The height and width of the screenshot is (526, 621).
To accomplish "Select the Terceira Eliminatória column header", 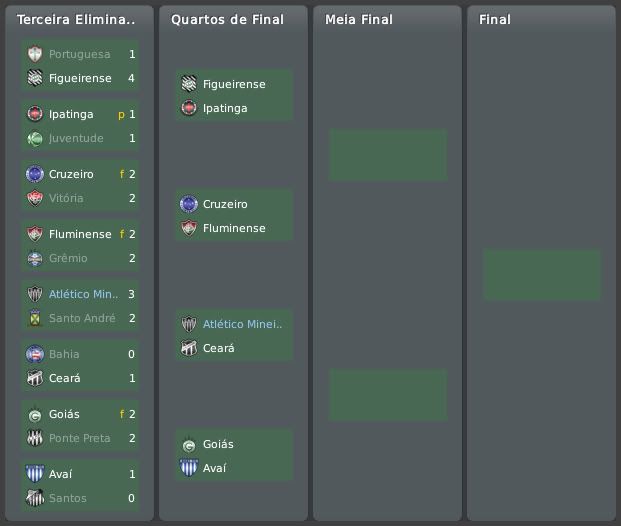I will pyautogui.click(x=76, y=19).
